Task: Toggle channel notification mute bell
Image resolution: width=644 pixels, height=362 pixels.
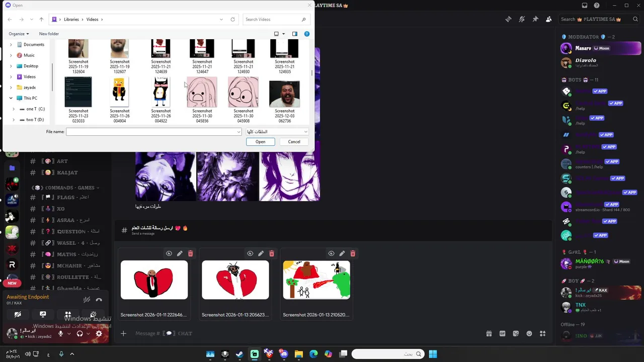Action: (522, 19)
